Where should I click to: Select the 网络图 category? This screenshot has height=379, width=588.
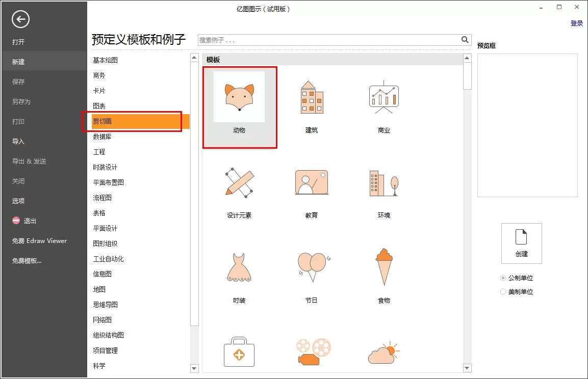coord(103,320)
